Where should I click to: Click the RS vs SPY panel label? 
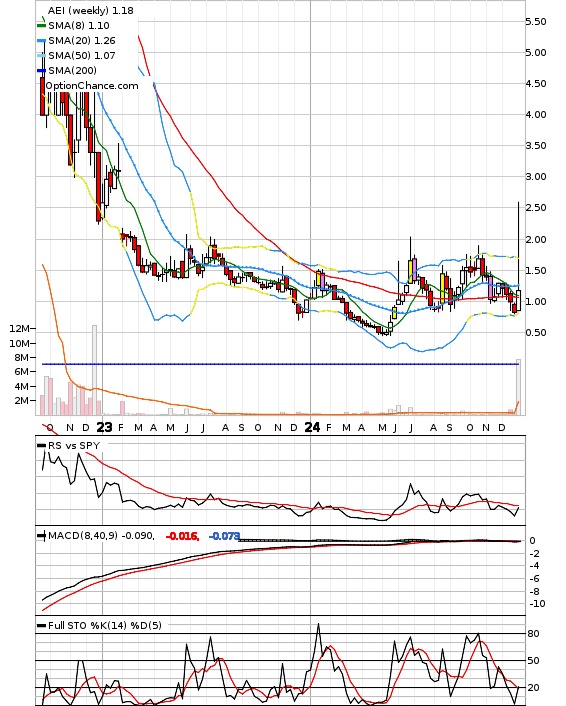click(x=74, y=445)
